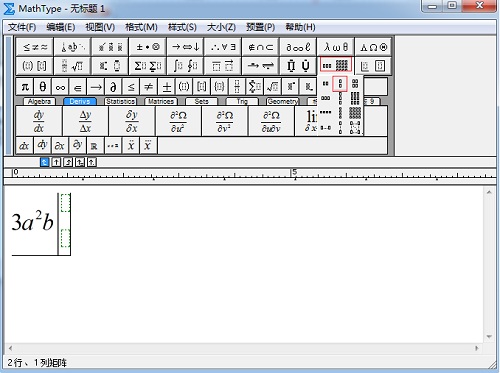Open the set theory symbols palette (∉ ∩ ⊂)
The image size is (500, 373).
pos(261,47)
